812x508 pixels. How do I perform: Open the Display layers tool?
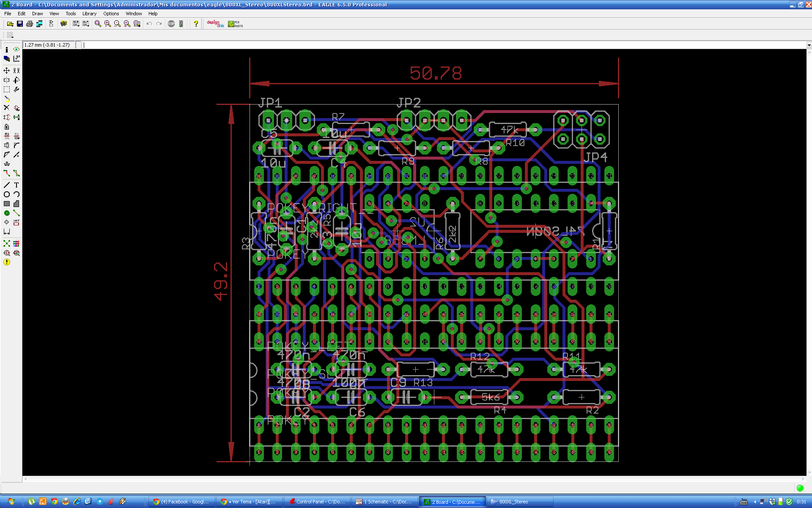[x=7, y=59]
